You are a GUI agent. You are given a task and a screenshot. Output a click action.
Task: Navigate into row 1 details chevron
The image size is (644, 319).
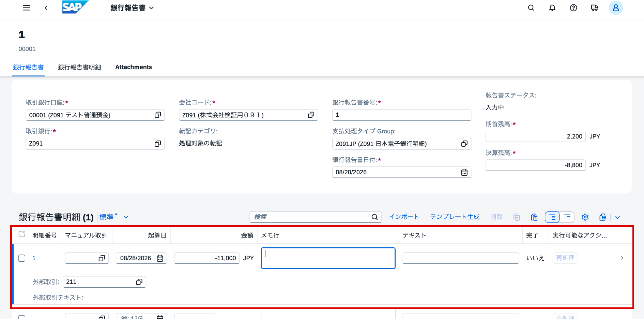coord(622,258)
